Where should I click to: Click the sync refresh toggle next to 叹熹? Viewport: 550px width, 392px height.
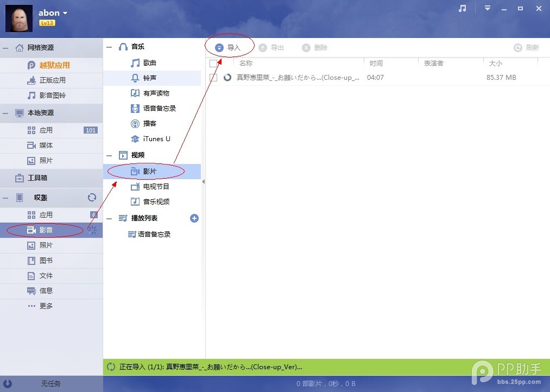92,197
